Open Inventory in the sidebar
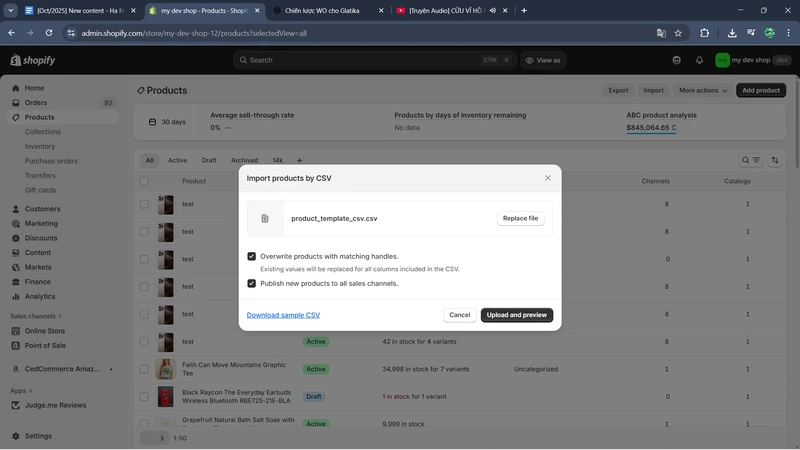This screenshot has height=450, width=800. click(x=40, y=146)
